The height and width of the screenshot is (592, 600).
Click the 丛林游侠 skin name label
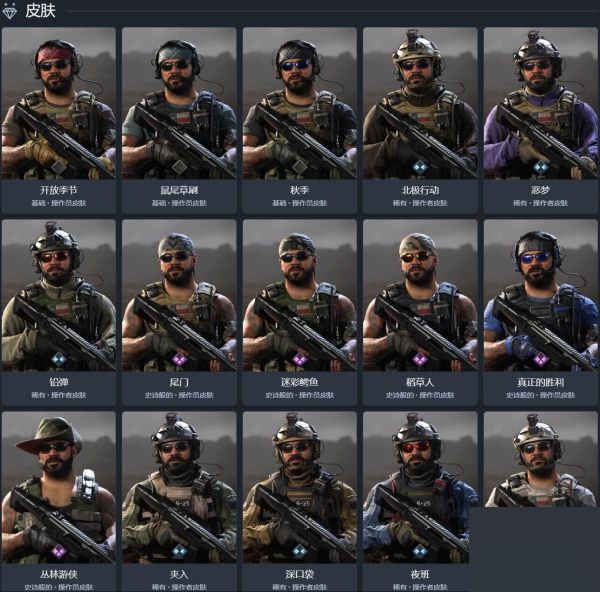point(59,574)
